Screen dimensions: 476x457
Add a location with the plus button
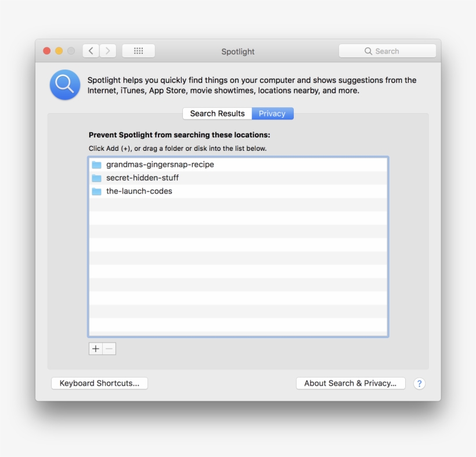point(95,349)
